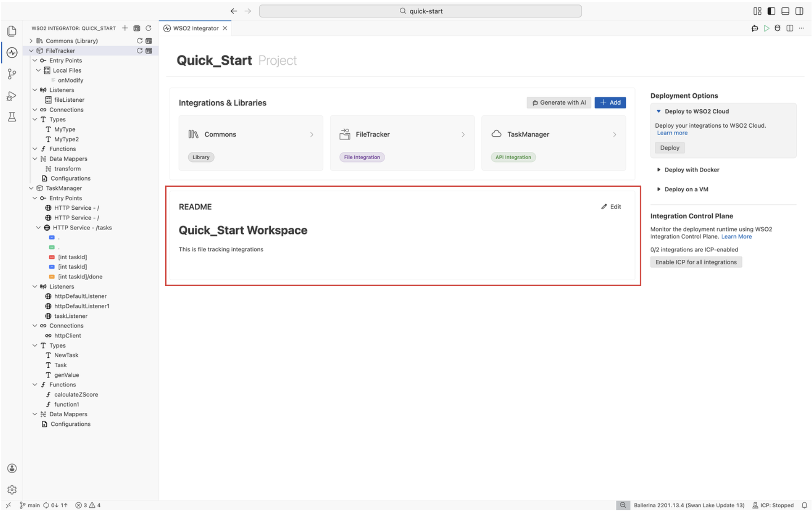The image size is (812, 512).
Task: Select the fileListener tree item
Action: 69,100
